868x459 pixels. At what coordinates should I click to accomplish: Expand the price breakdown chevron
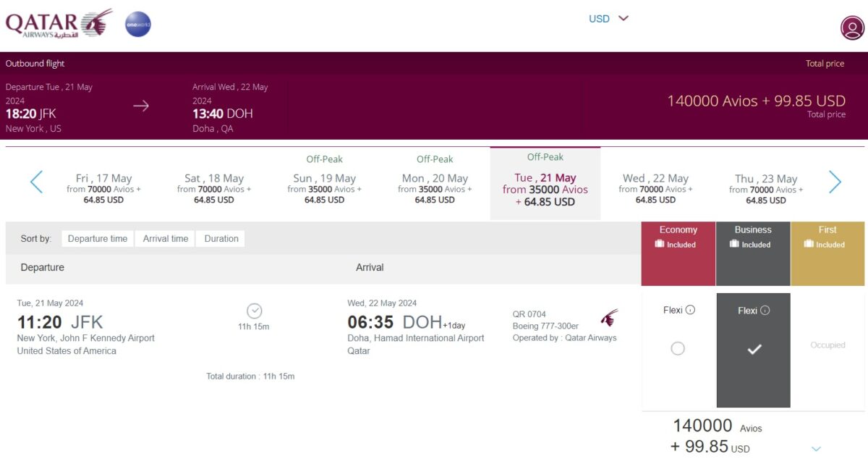click(816, 449)
